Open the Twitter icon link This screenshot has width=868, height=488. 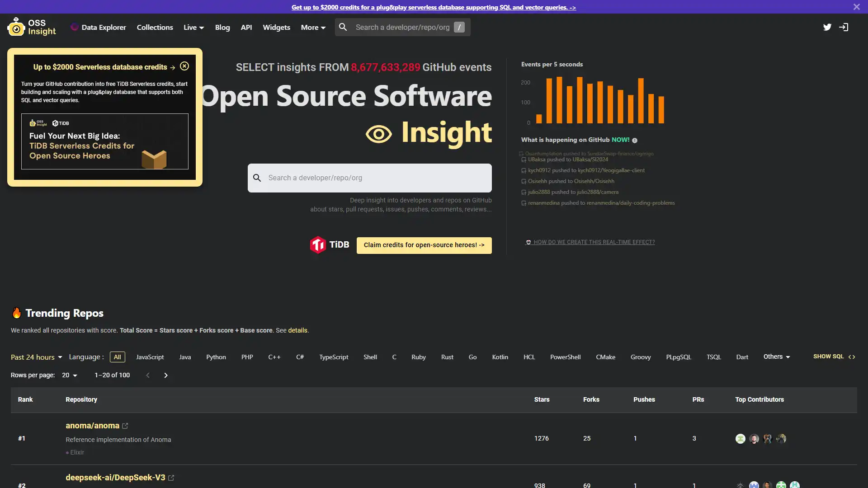coord(827,27)
